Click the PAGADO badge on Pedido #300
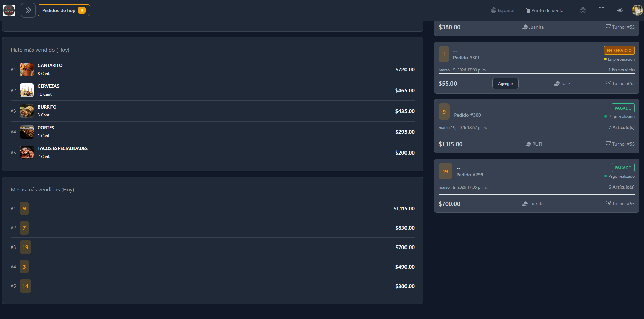This screenshot has height=319, width=644. [x=623, y=108]
